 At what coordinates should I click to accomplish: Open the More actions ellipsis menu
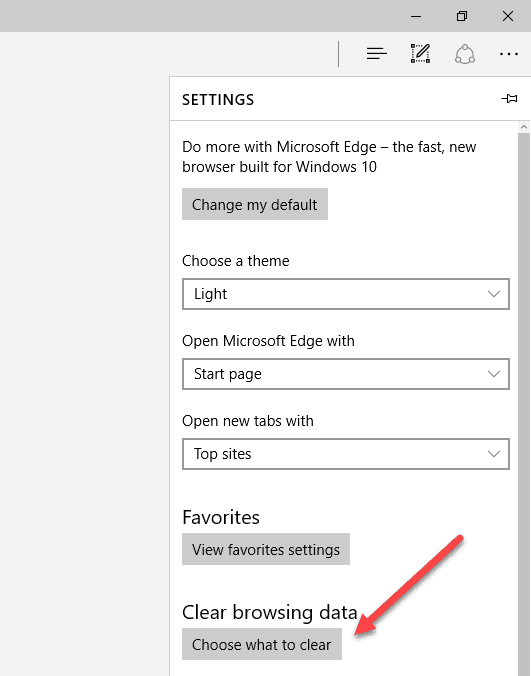[x=509, y=54]
